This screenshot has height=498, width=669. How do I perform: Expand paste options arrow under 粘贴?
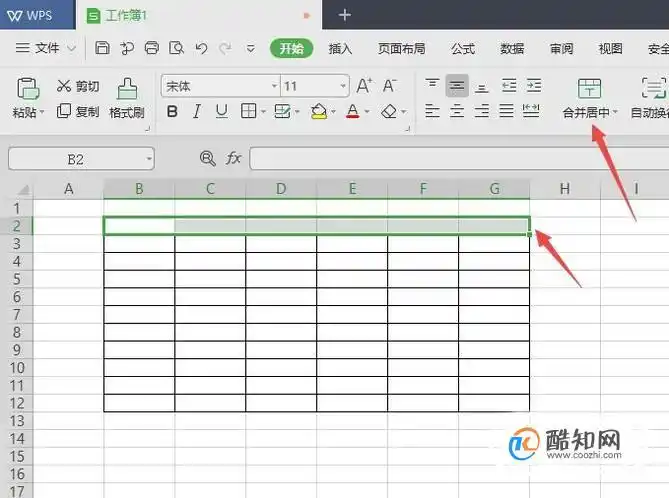(x=42, y=113)
